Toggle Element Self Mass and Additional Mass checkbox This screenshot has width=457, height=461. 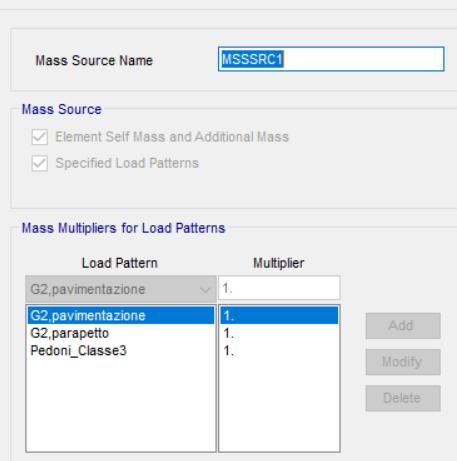[40, 137]
